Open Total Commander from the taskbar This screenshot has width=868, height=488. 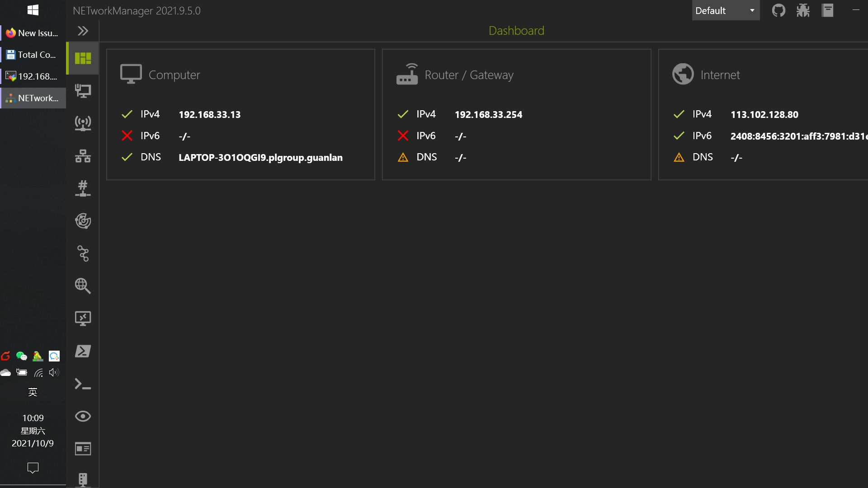[x=33, y=54]
